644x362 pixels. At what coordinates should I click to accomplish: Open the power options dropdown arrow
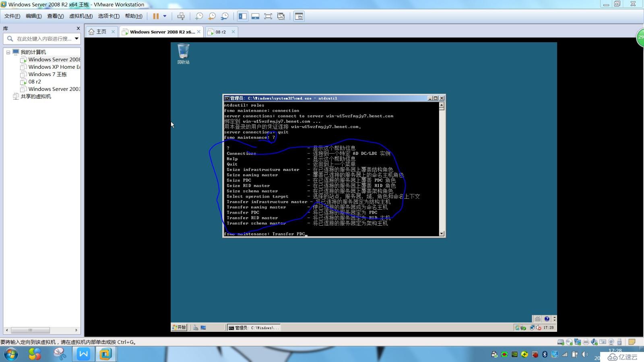(165, 16)
